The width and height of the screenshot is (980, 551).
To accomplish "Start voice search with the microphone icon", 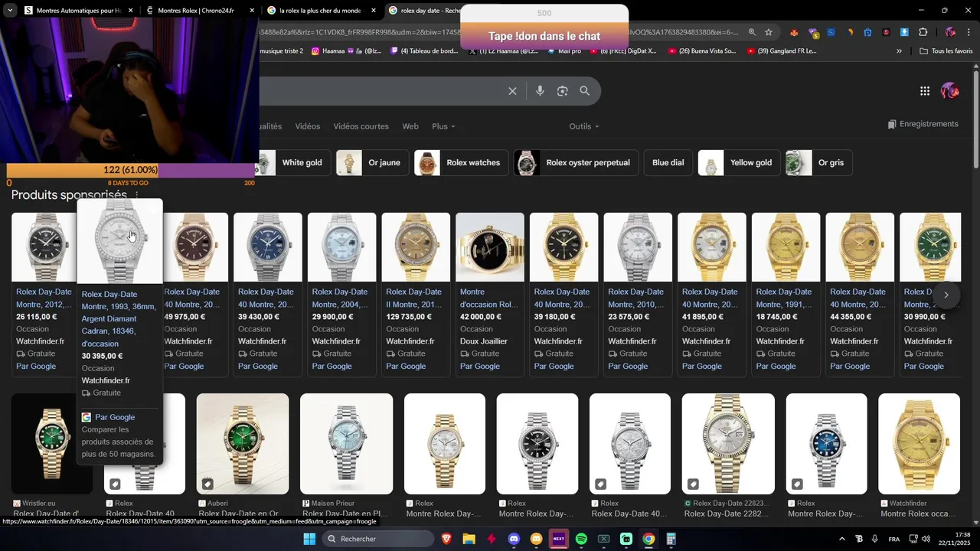I will click(540, 91).
